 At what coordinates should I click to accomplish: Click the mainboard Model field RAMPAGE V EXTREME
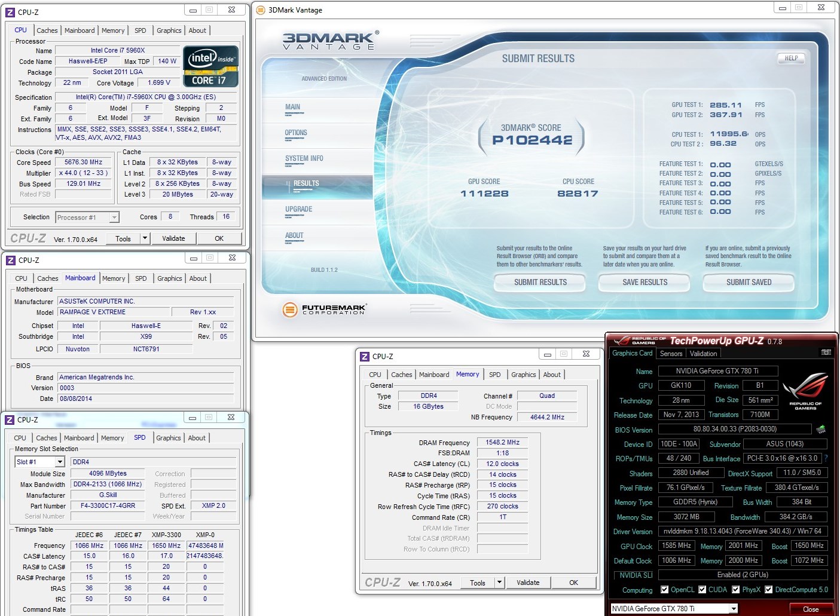114,312
